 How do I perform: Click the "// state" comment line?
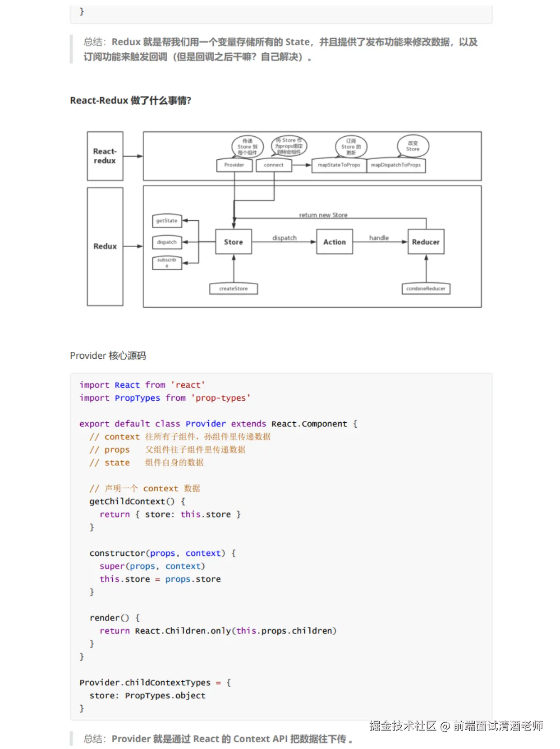(147, 462)
